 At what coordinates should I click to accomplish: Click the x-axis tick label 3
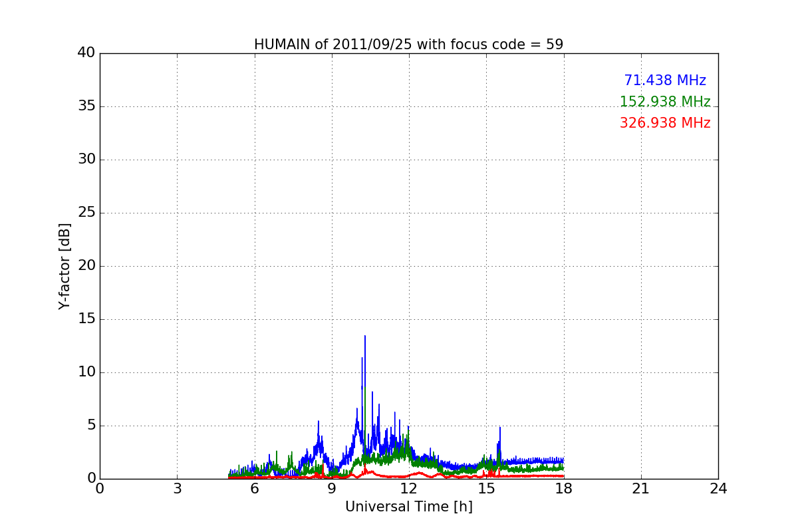tap(177, 489)
